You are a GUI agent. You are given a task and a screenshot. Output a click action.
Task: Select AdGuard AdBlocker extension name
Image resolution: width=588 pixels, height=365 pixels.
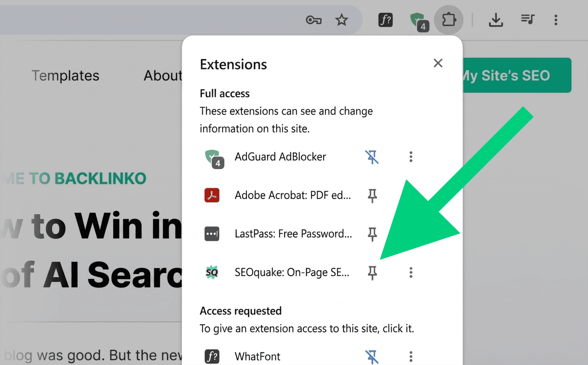click(x=280, y=157)
